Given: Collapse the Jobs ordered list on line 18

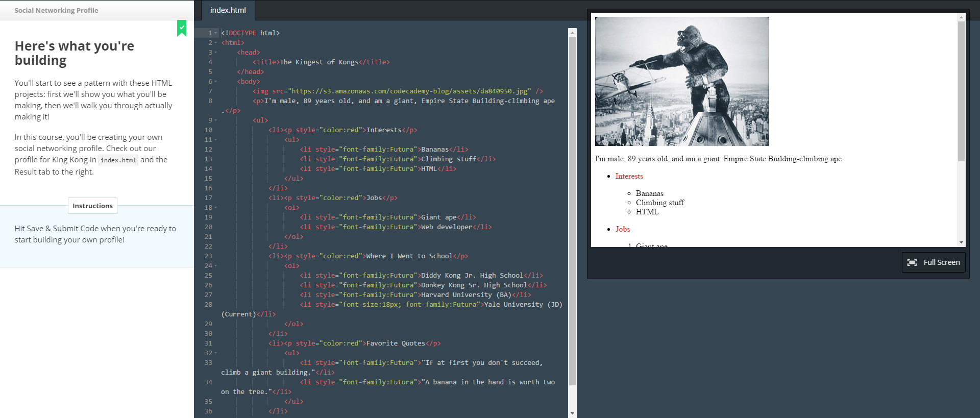Looking at the screenshot, I should [x=216, y=208].
